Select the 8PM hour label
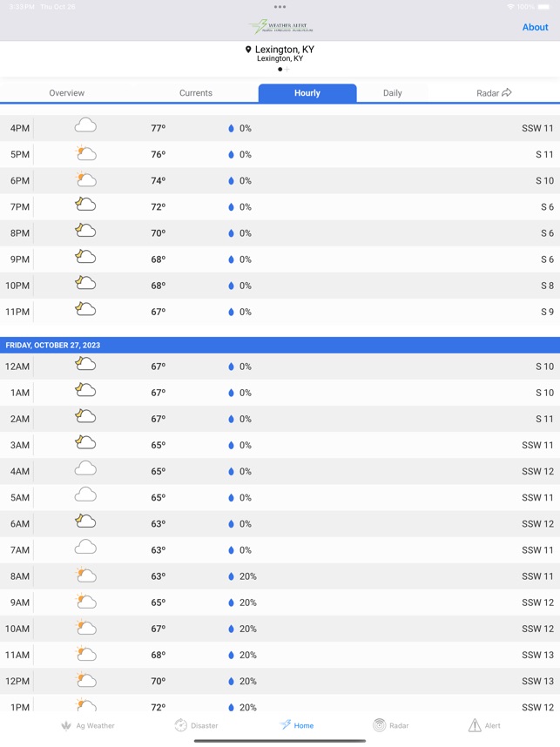The width and height of the screenshot is (560, 747). pyautogui.click(x=20, y=233)
